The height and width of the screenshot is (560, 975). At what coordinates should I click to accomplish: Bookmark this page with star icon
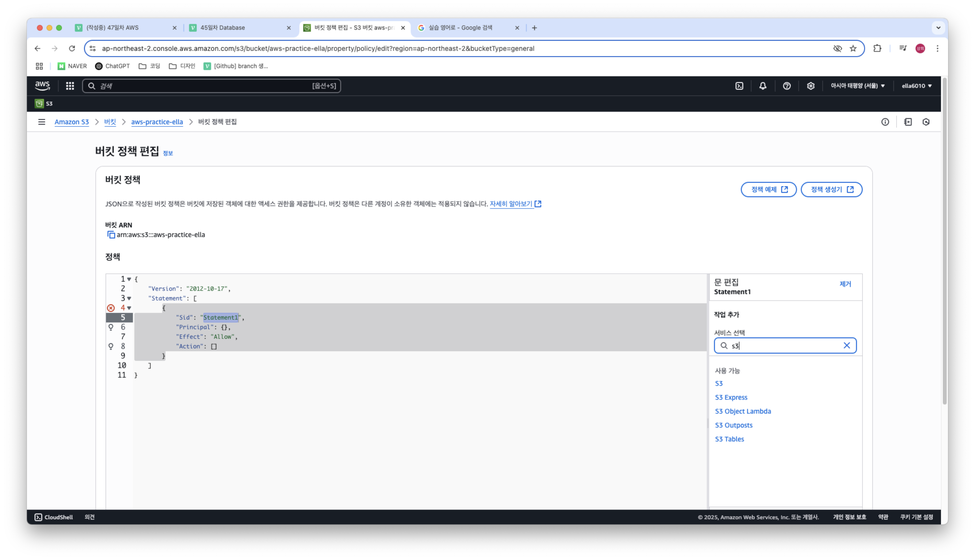point(853,48)
